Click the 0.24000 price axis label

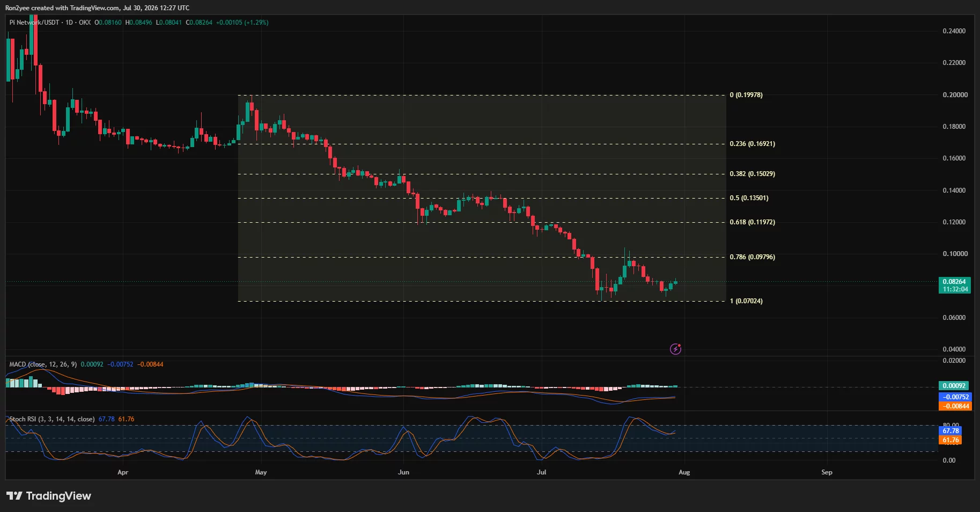[954, 31]
